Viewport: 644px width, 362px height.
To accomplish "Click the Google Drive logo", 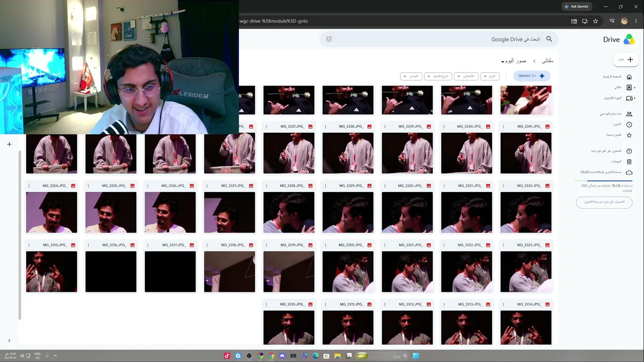I will click(x=629, y=40).
